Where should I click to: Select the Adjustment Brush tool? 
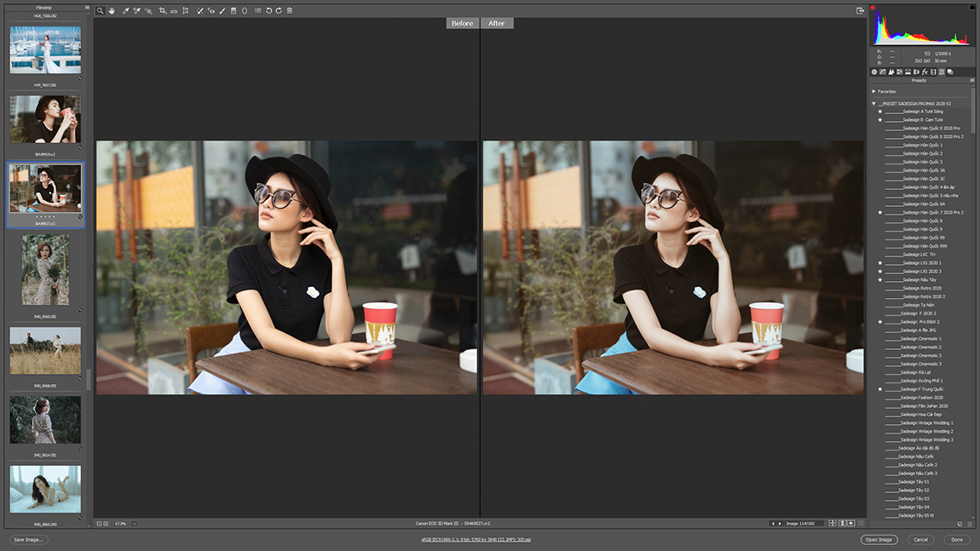tap(222, 11)
